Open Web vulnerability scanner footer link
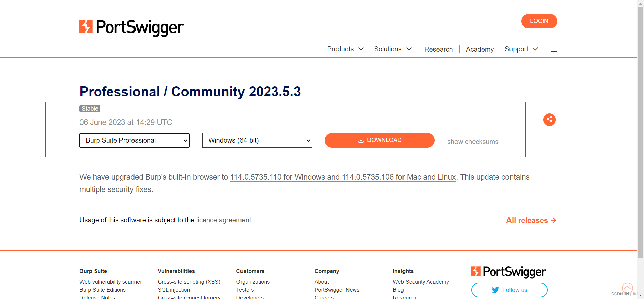 (111, 282)
